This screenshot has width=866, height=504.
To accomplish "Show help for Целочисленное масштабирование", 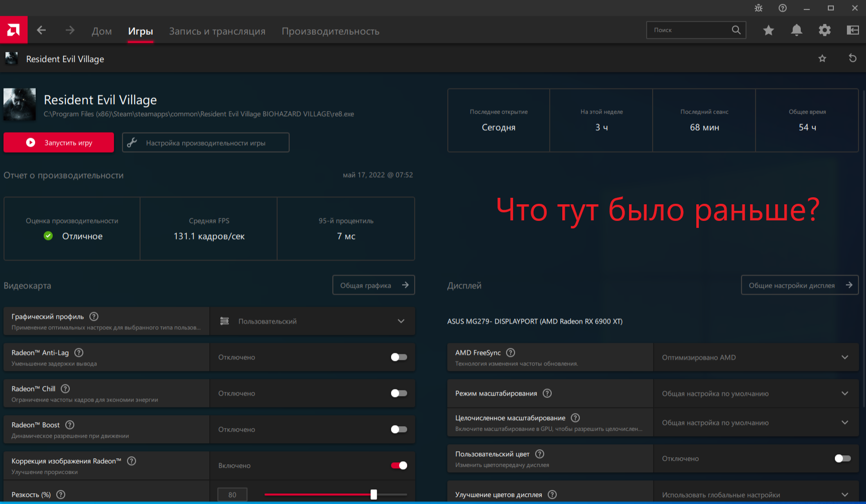I will pos(575,418).
